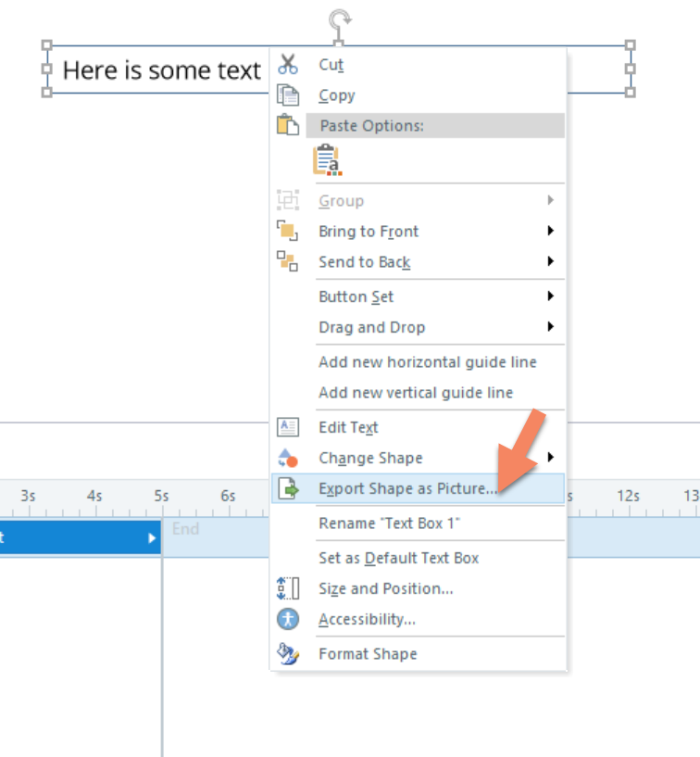Click the Change Shape icon

(x=288, y=458)
